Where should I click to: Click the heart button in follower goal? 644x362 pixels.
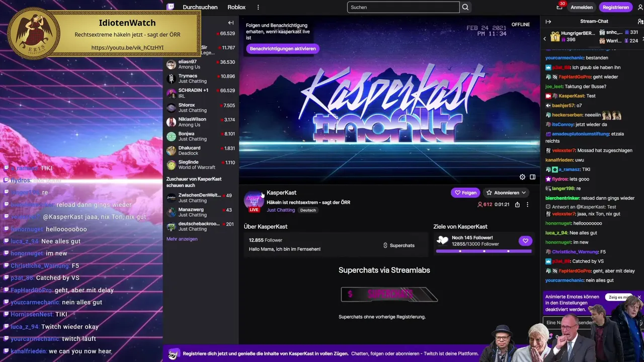pos(525,241)
